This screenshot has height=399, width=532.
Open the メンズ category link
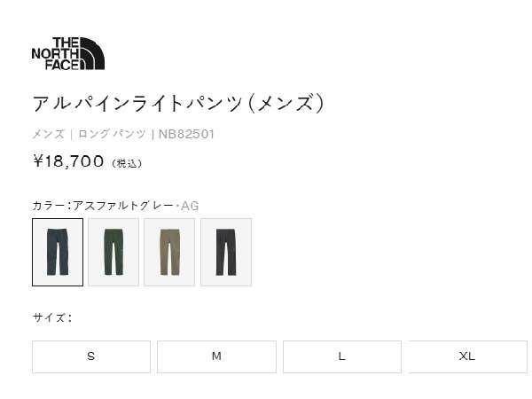pos(48,134)
